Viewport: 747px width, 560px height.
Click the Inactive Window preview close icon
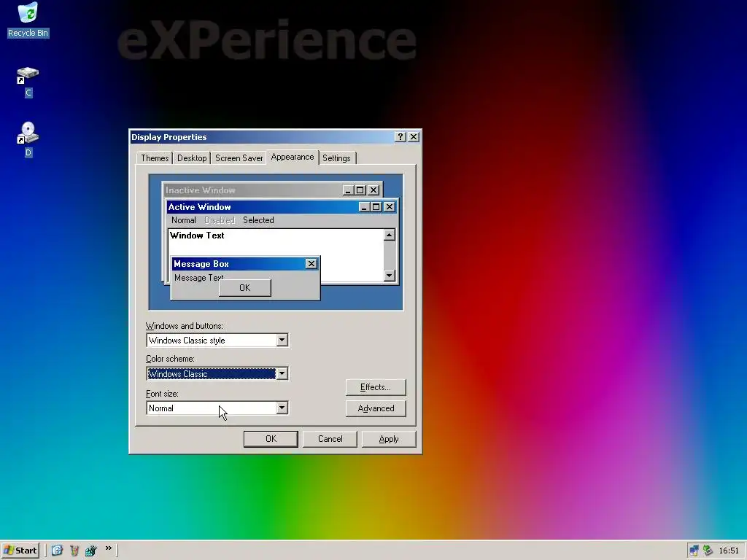[373, 190]
